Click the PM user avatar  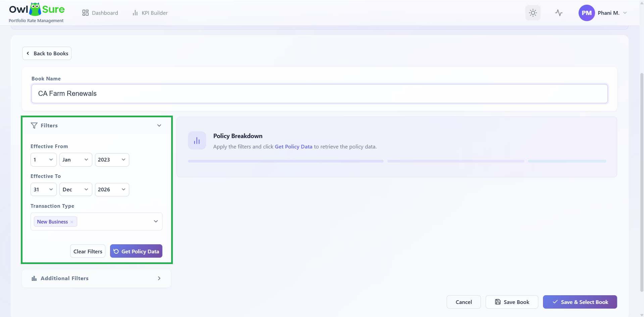[x=587, y=13]
